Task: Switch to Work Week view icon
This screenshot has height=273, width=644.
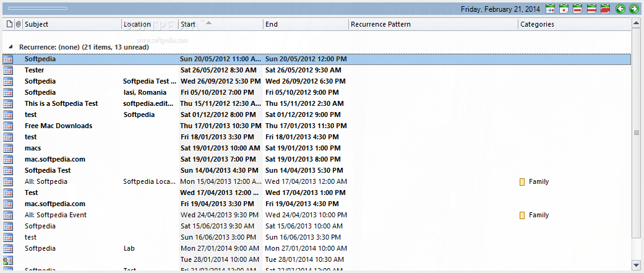Action: [x=578, y=9]
